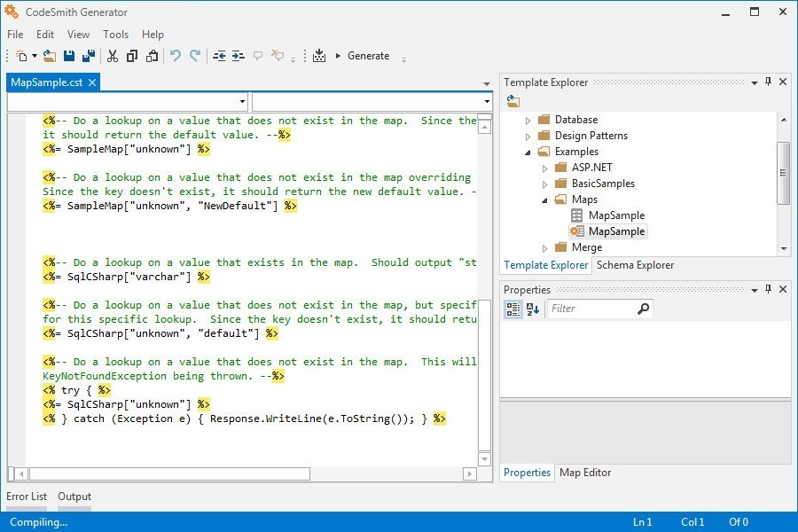Screen dimensions: 798x532
Task: Collapse the Examples folder
Action: (528, 153)
